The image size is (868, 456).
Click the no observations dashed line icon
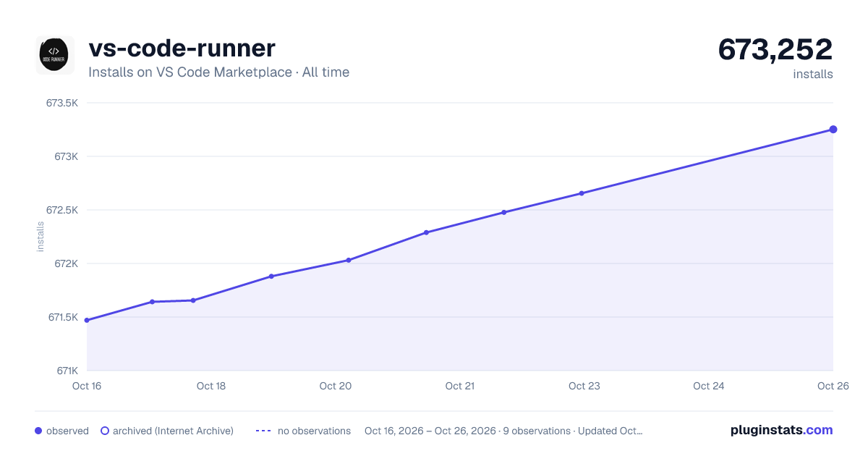pyautogui.click(x=263, y=431)
